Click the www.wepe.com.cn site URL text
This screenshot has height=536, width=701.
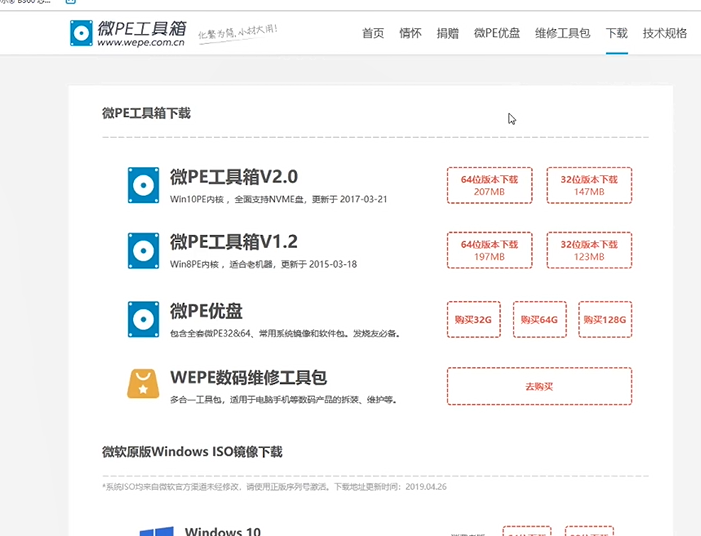(x=141, y=42)
